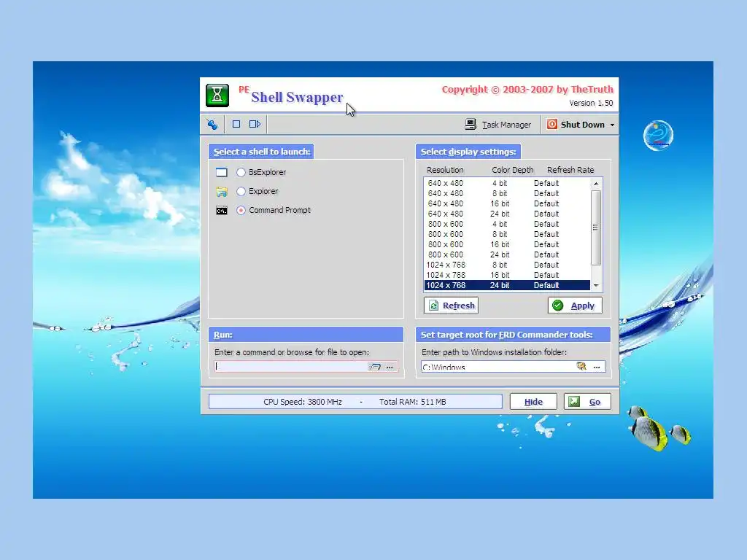Image resolution: width=747 pixels, height=560 pixels.
Task: Select 640 x 480 8 bit resolution row
Action: tap(507, 193)
